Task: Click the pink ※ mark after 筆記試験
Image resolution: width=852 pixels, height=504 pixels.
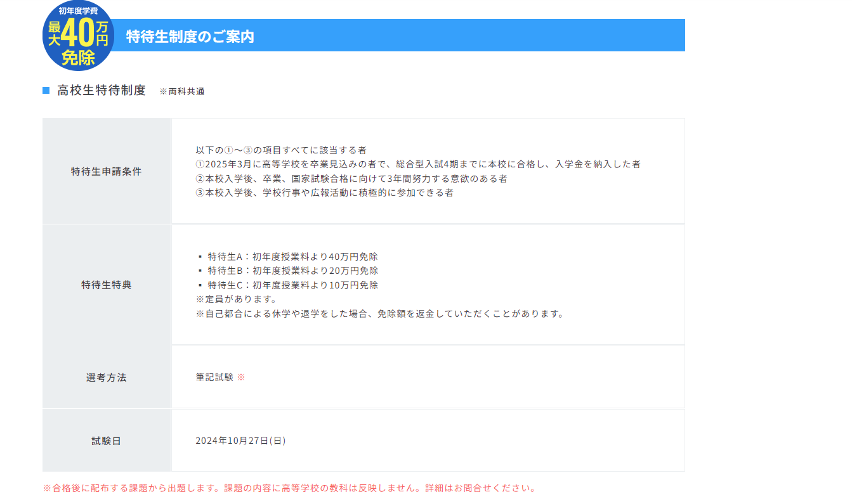Action: pos(241,377)
